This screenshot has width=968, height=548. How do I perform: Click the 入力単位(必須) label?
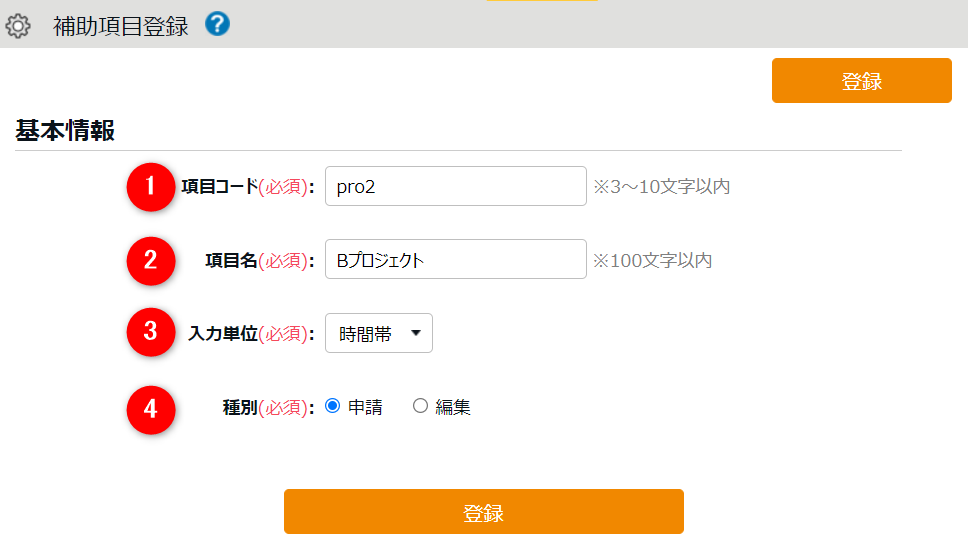[251, 334]
